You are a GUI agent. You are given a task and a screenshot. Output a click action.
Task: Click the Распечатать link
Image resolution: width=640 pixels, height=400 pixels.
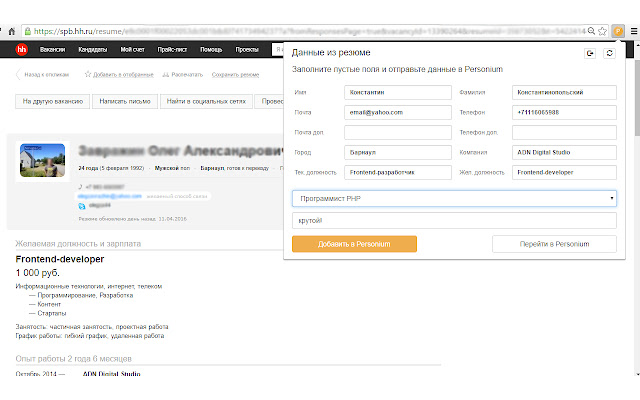click(182, 75)
